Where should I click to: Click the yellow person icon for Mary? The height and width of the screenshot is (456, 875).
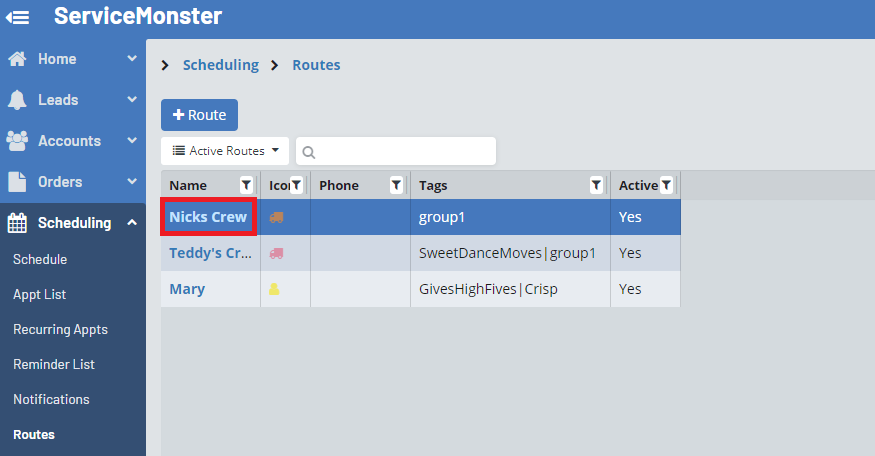275,289
